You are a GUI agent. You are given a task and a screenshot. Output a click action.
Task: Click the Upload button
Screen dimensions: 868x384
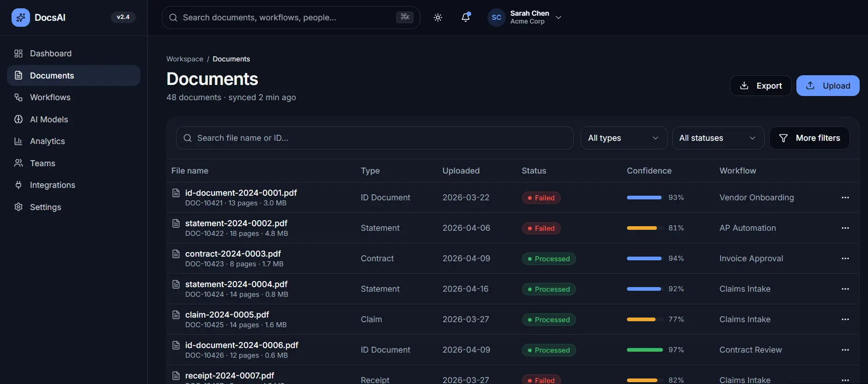click(x=828, y=86)
